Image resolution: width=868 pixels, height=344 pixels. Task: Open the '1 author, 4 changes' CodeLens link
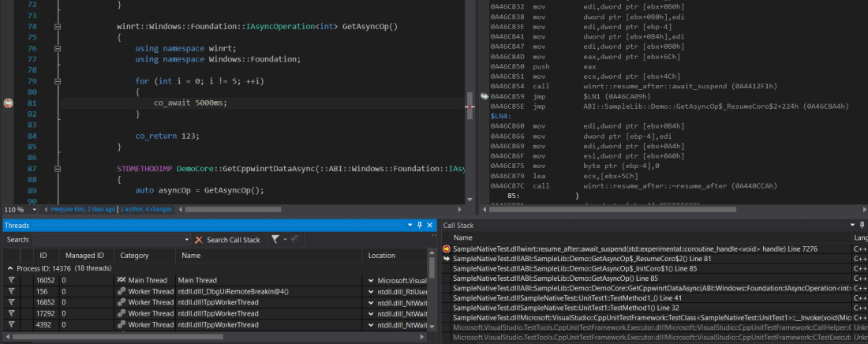pos(146,209)
